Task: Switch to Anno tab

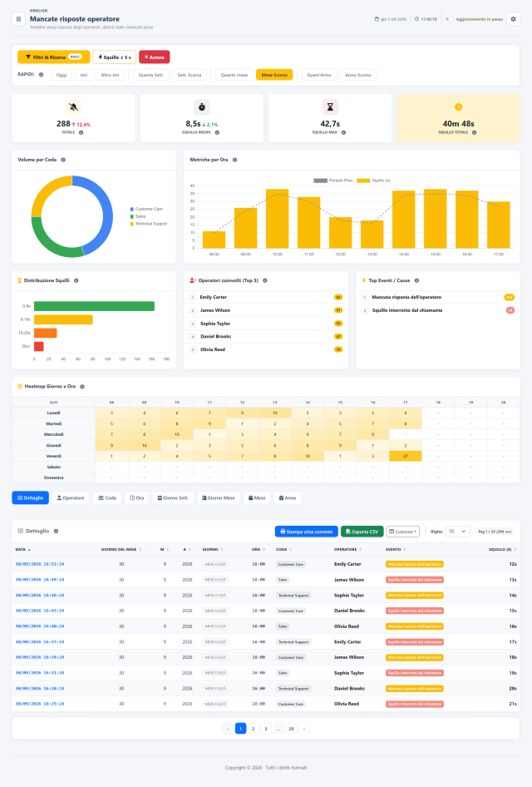Action: [288, 497]
